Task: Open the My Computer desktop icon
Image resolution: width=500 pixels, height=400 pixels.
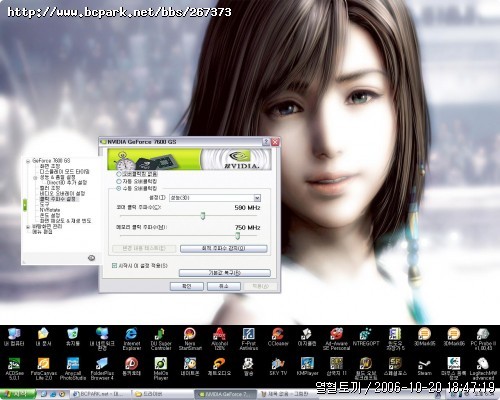Action: pos(14,337)
